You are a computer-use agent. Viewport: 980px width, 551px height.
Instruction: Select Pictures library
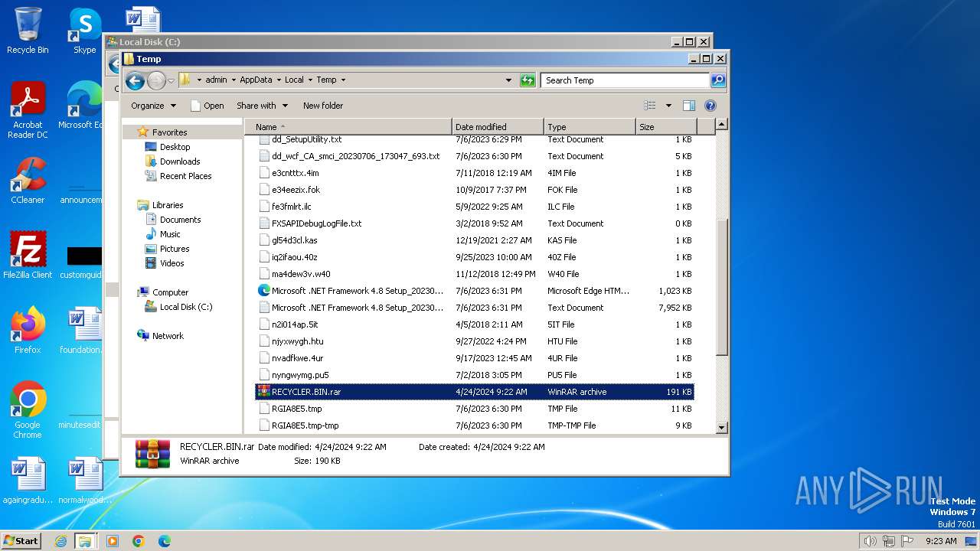point(175,249)
